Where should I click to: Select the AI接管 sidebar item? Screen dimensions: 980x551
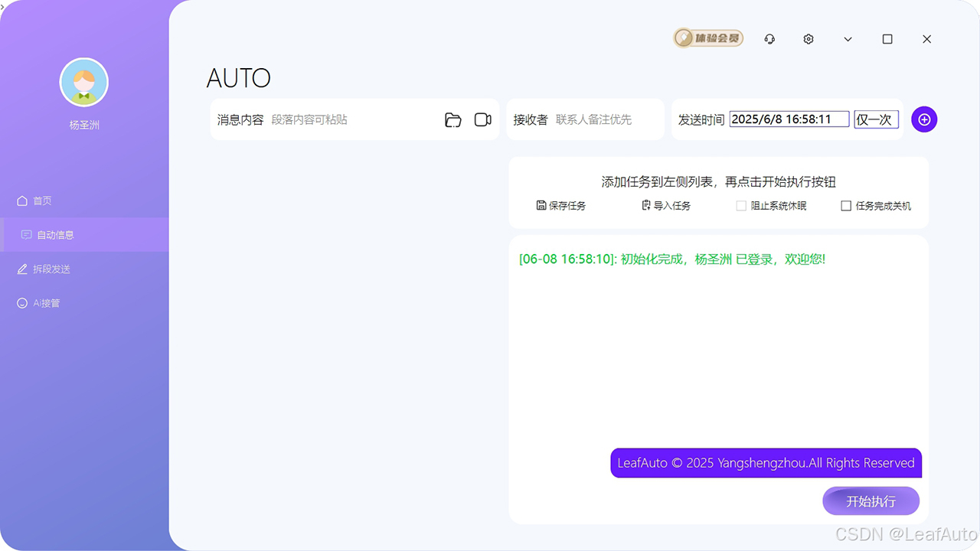46,302
